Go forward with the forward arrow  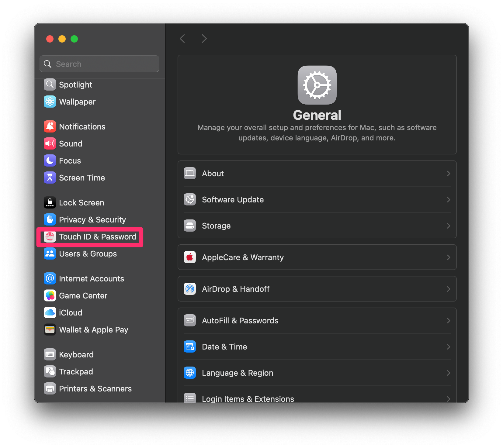click(x=204, y=39)
